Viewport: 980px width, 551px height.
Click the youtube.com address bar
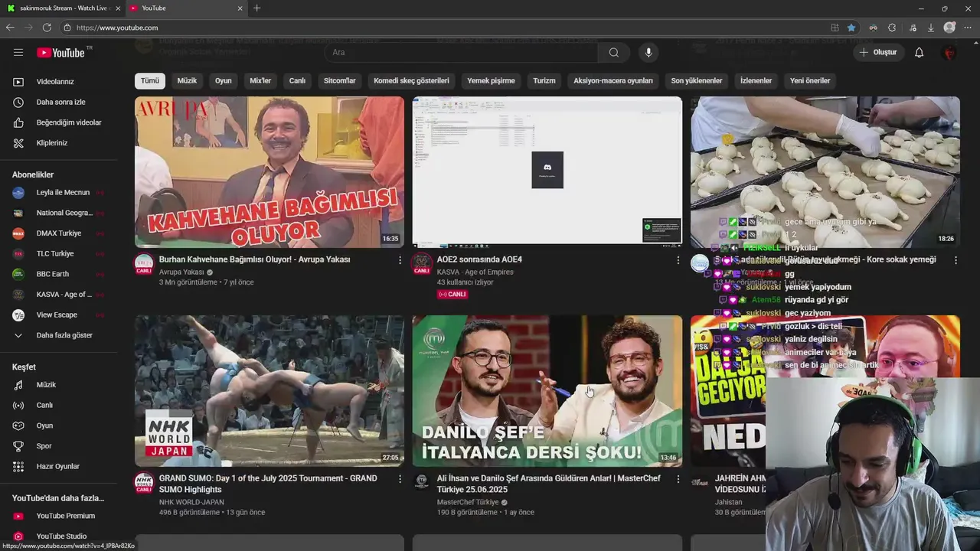444,28
